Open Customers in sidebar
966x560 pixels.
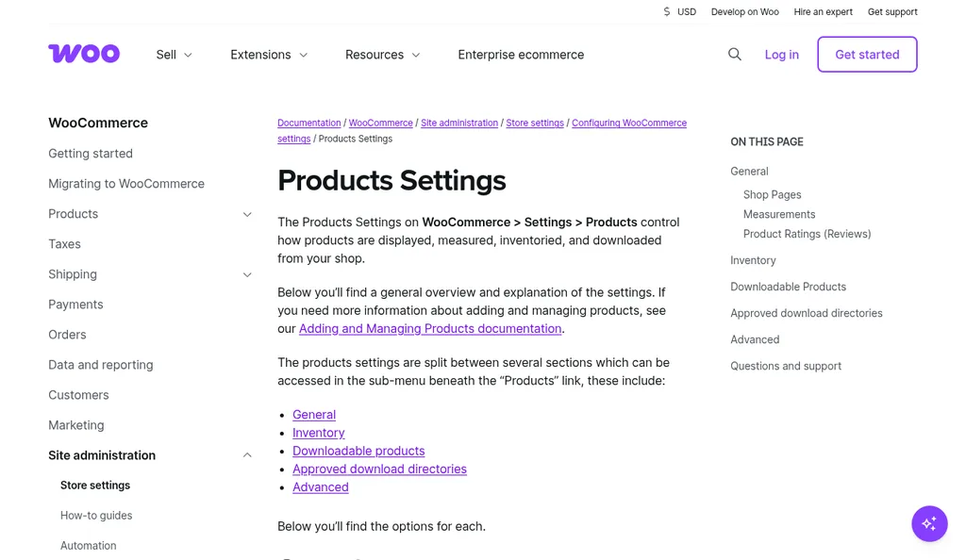(79, 394)
